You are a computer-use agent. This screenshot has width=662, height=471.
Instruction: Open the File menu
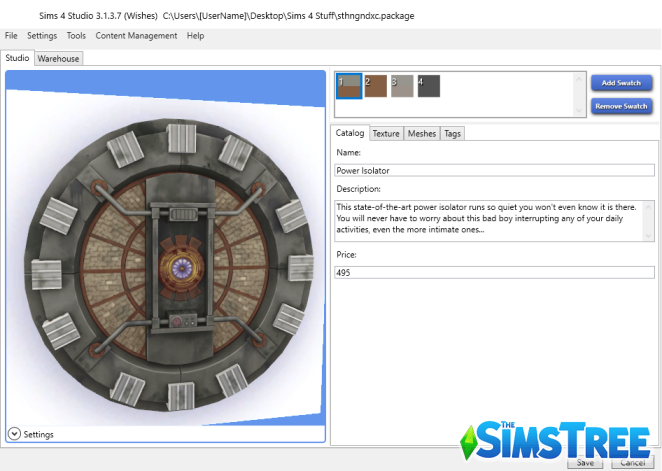(11, 36)
